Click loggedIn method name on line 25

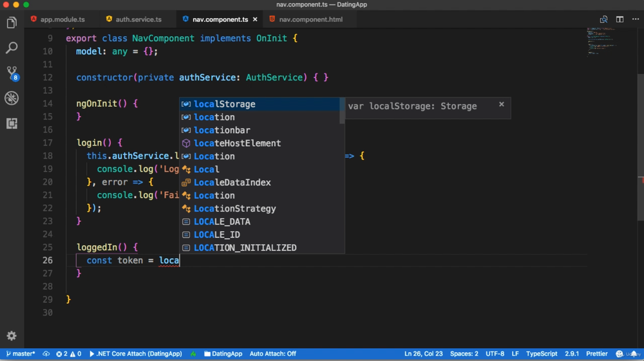(x=97, y=247)
